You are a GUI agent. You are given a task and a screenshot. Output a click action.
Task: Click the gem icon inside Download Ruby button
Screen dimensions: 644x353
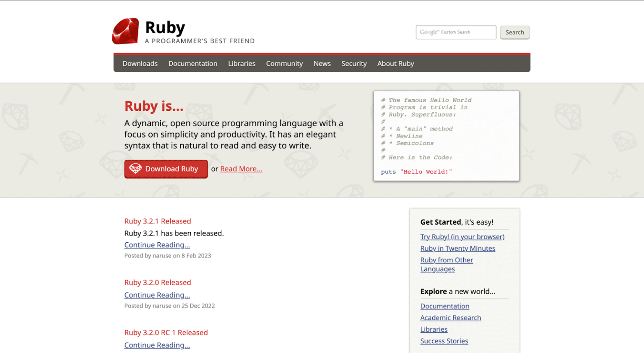click(x=135, y=169)
